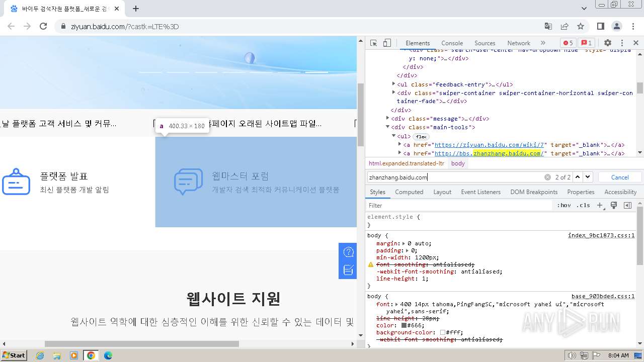Open Google Translate page icon
The height and width of the screenshot is (362, 644).
(x=548, y=26)
